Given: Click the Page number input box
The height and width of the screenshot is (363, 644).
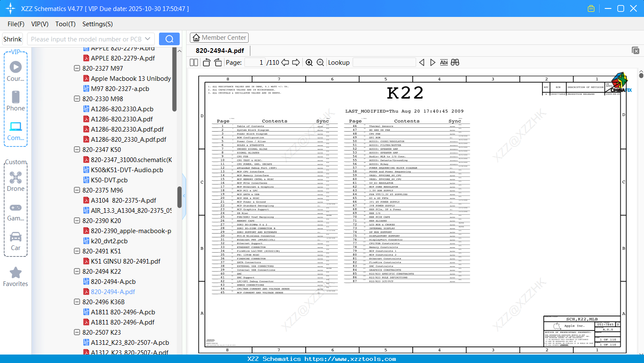Looking at the screenshot, I should [255, 63].
